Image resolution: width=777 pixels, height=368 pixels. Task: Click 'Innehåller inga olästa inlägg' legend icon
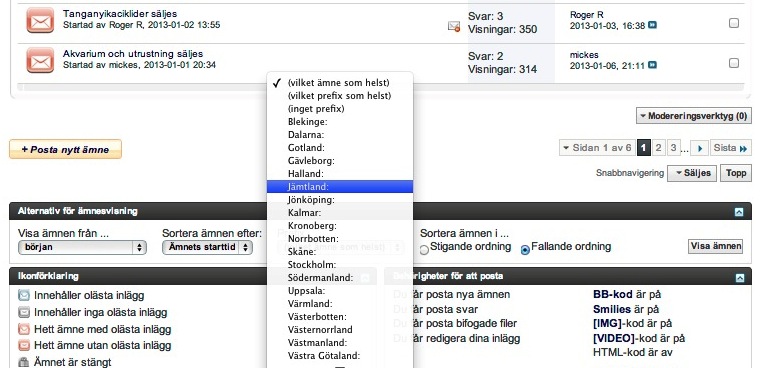pos(24,313)
